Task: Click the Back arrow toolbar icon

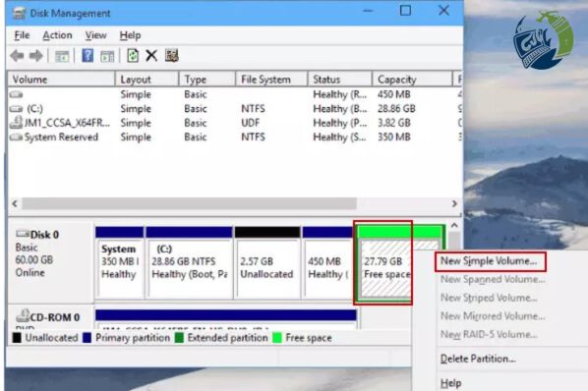Action: (17, 56)
